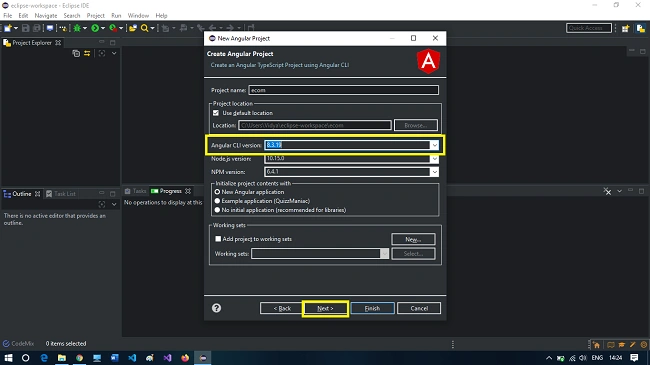
Task: Click the Next button
Action: [325, 308]
